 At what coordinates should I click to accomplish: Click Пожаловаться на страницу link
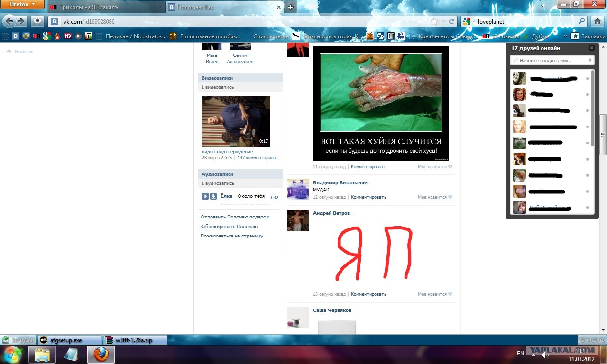(232, 236)
